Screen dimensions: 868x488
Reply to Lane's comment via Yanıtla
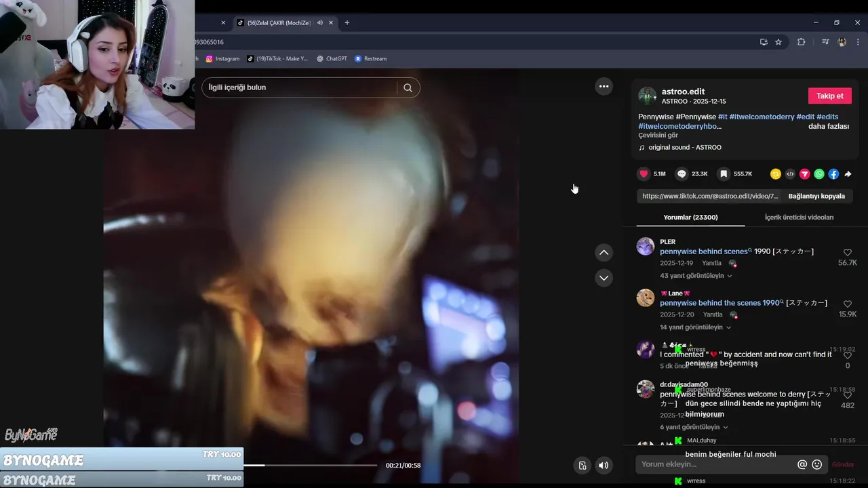(x=712, y=314)
